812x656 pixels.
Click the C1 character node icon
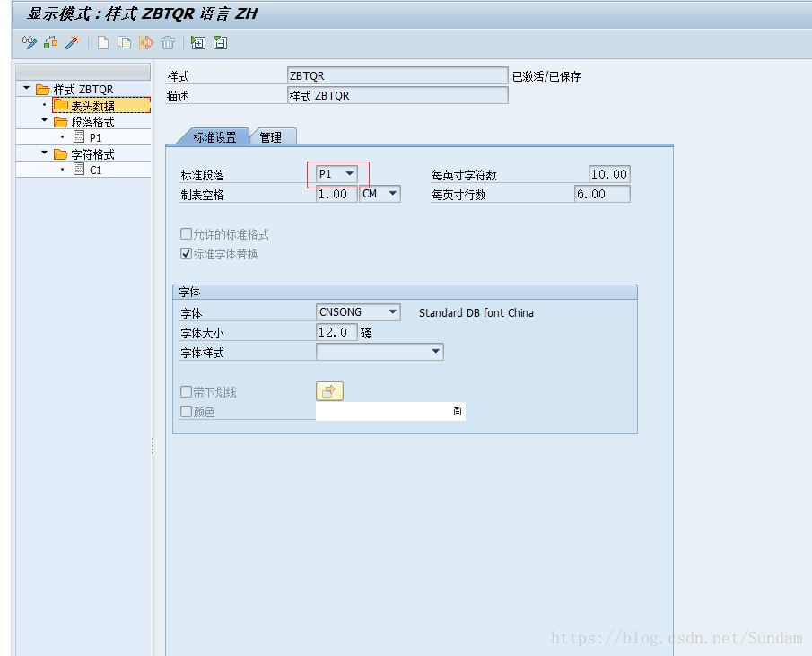(x=79, y=169)
